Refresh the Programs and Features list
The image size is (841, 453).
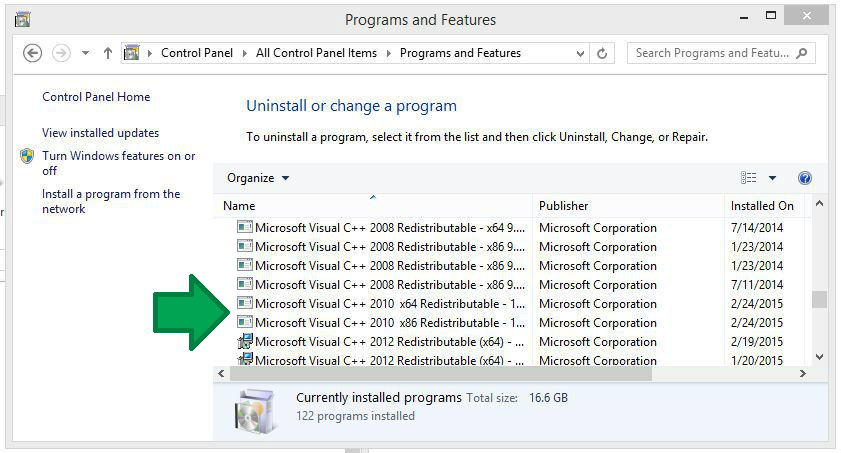click(602, 54)
